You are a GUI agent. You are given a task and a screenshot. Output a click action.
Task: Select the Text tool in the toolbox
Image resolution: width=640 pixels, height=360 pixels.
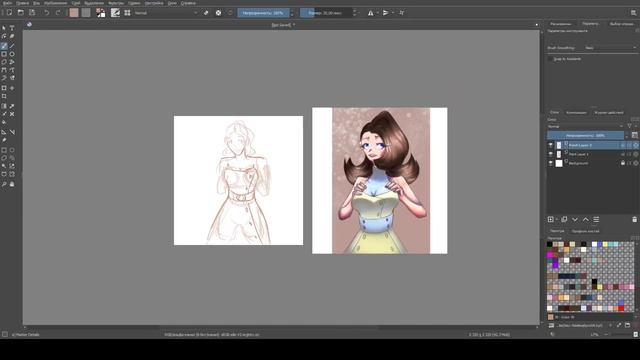coord(12,28)
